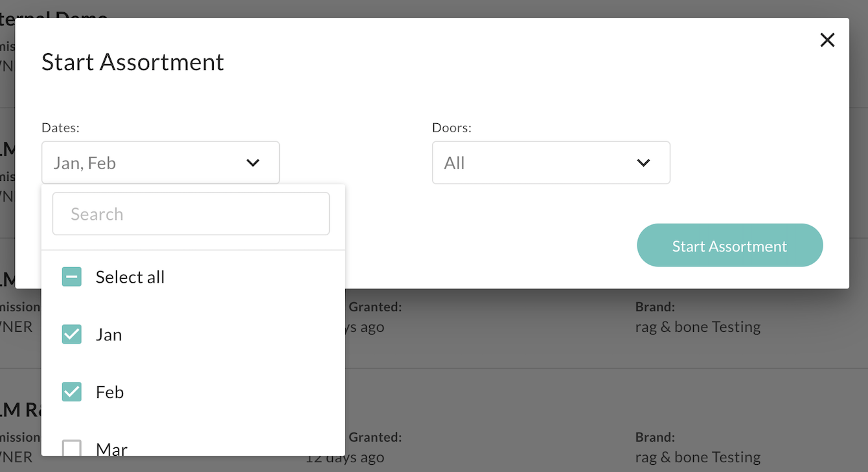The width and height of the screenshot is (868, 472).
Task: Click the 'Start Assortment' dialog heading
Action: coord(133,62)
